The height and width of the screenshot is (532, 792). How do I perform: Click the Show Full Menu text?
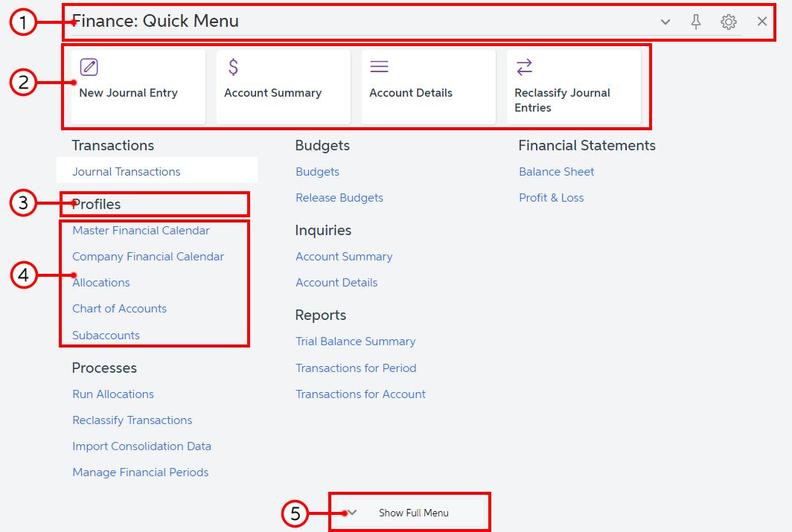pos(414,513)
